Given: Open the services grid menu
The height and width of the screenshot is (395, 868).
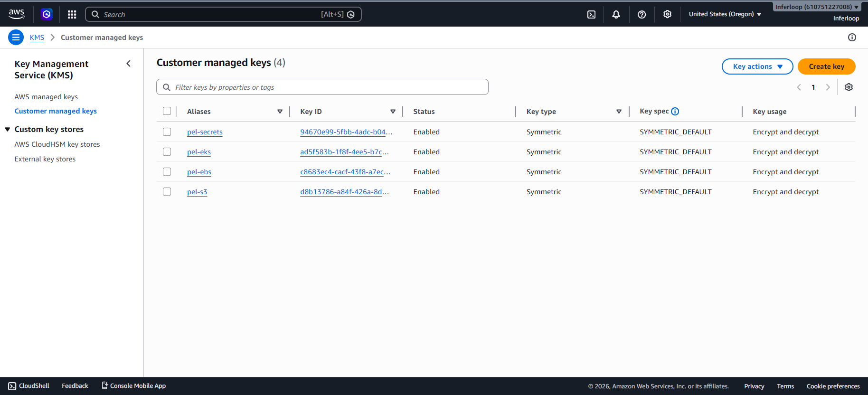Looking at the screenshot, I should 72,14.
